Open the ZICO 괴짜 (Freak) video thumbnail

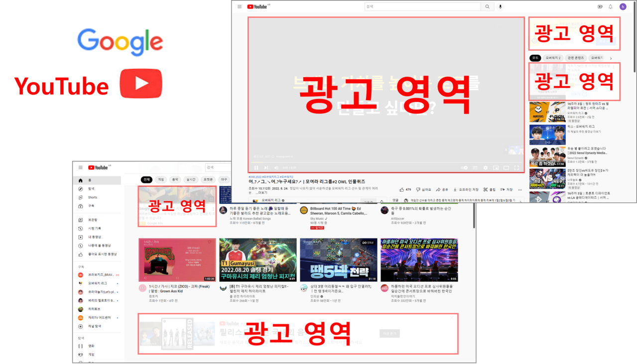[x=177, y=260]
